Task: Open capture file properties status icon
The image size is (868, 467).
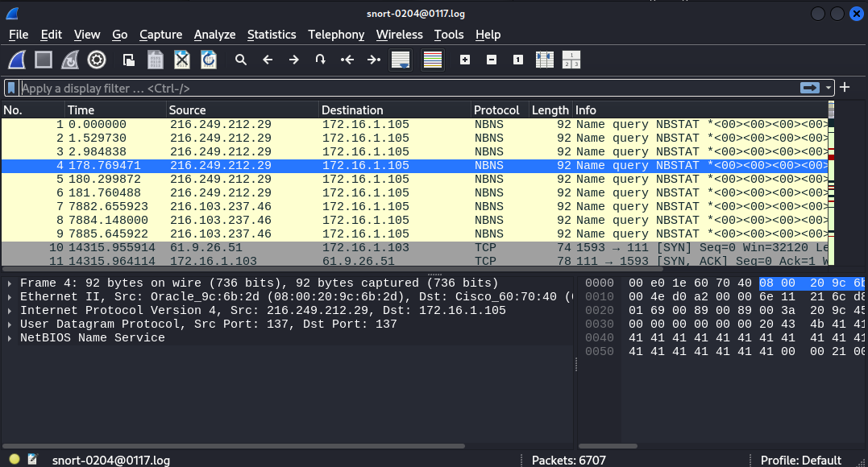Action: click(x=33, y=459)
